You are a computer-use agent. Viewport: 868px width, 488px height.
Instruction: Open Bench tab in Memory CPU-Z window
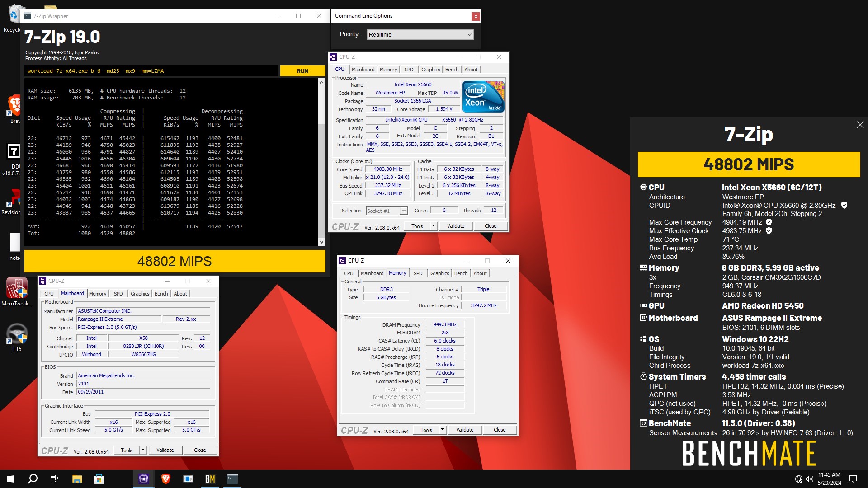[x=461, y=273]
